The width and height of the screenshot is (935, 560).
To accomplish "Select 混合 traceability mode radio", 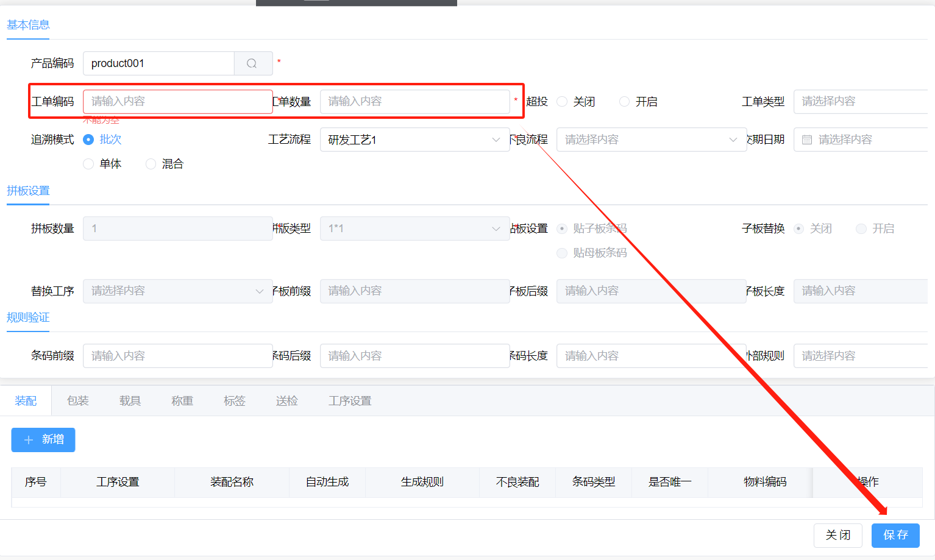I will click(x=151, y=164).
